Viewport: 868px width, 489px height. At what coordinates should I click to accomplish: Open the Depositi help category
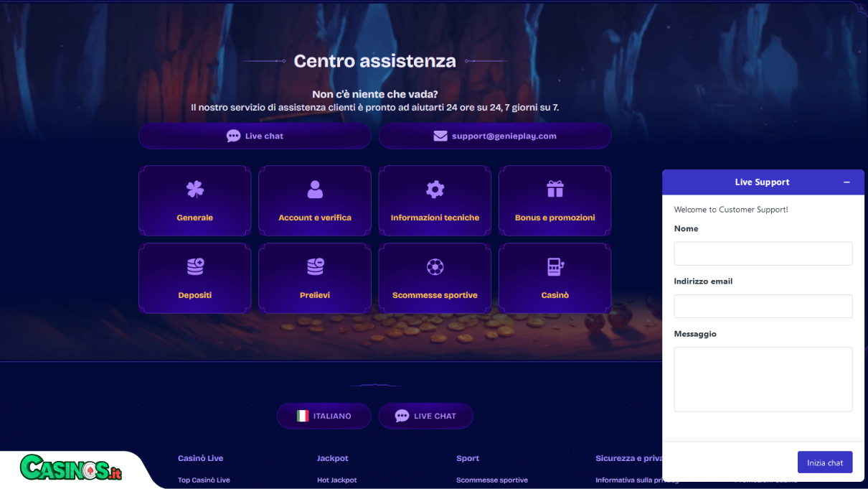click(x=194, y=279)
